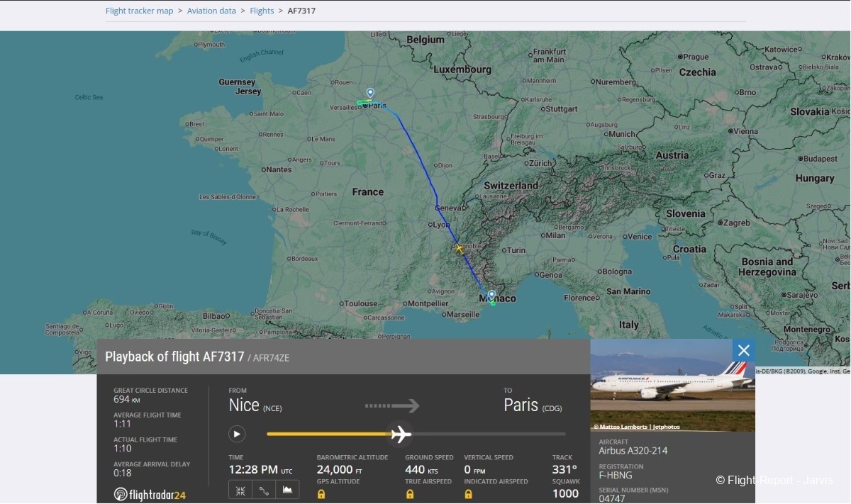
Task: Click squawk 1000 value
Action: point(565,493)
